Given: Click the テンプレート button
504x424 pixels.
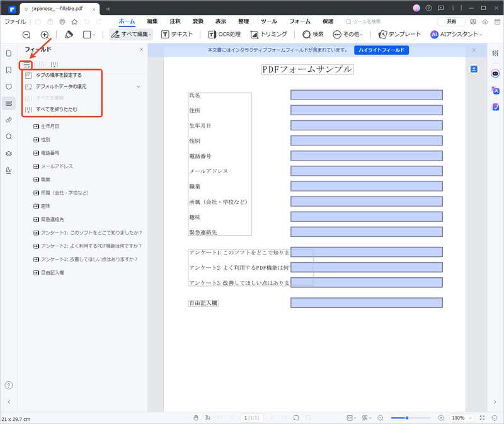Looking at the screenshot, I should tap(399, 35).
